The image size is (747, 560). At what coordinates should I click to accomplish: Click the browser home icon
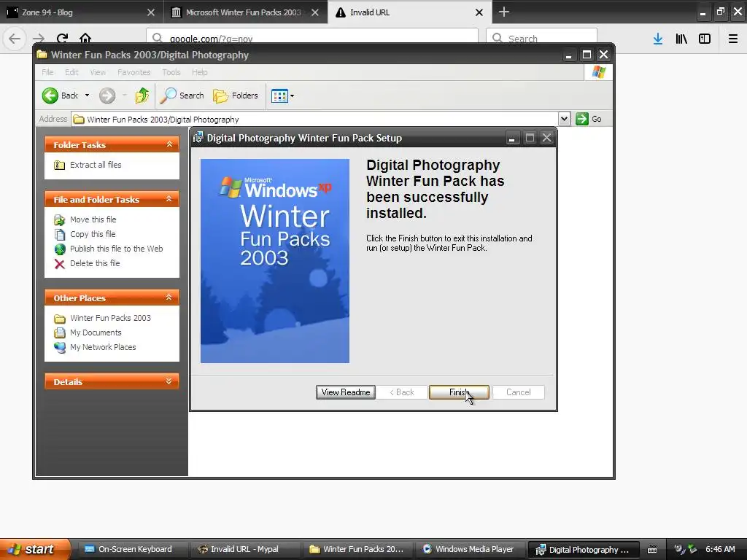[x=85, y=39]
